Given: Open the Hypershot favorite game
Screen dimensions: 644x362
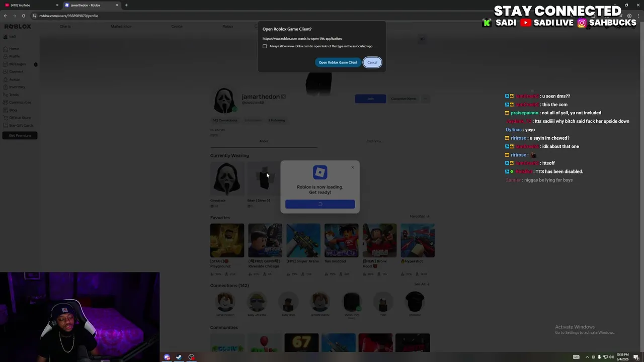Looking at the screenshot, I should 418,240.
